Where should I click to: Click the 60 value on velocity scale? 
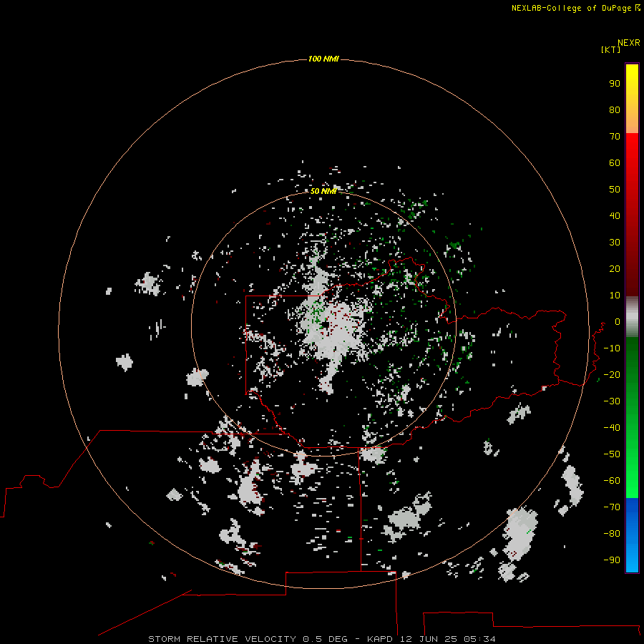[615, 163]
